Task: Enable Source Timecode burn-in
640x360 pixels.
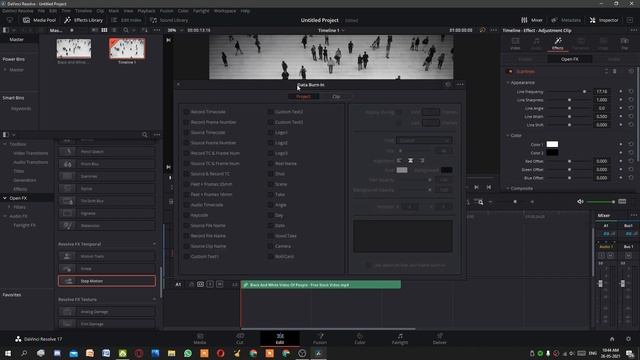Action: click(187, 132)
